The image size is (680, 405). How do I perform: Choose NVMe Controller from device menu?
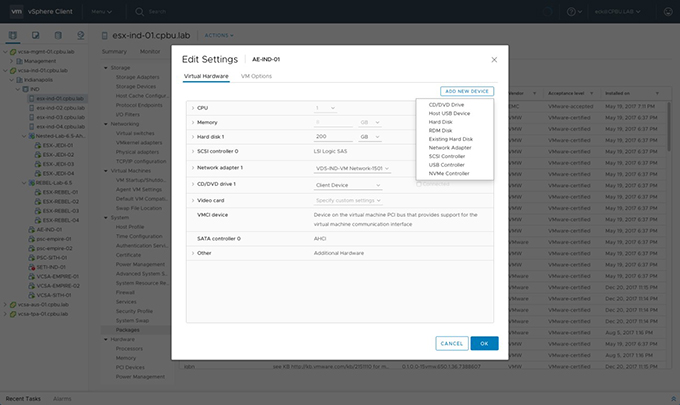pyautogui.click(x=449, y=173)
